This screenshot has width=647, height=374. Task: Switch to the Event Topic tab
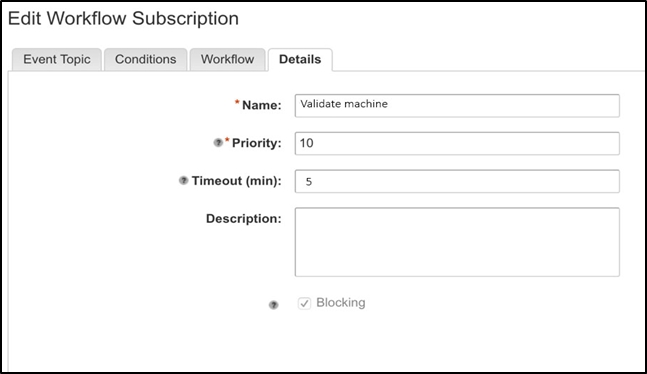(57, 59)
